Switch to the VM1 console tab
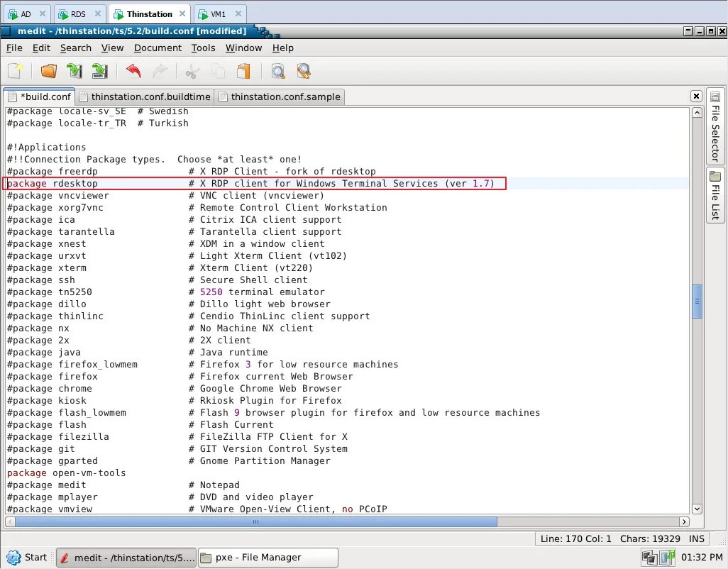Viewport: 728px width, 569px height. [219, 13]
